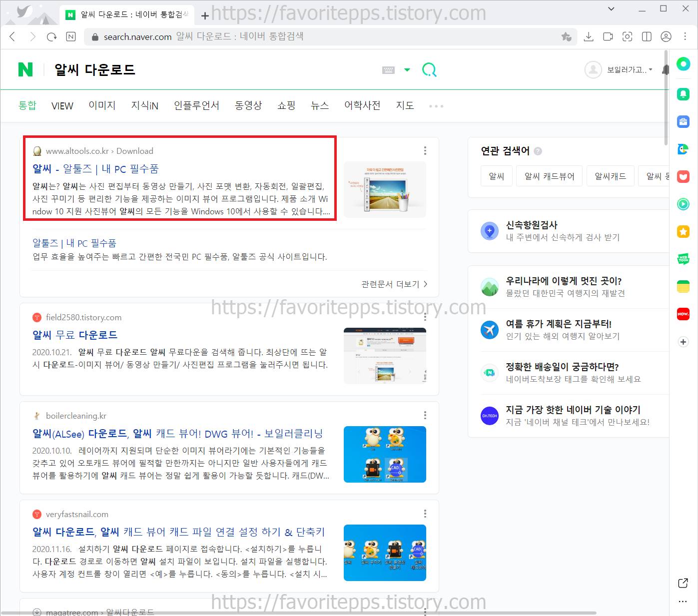Open the sidebar NOW icon
This screenshot has height=616, width=698.
[683, 314]
